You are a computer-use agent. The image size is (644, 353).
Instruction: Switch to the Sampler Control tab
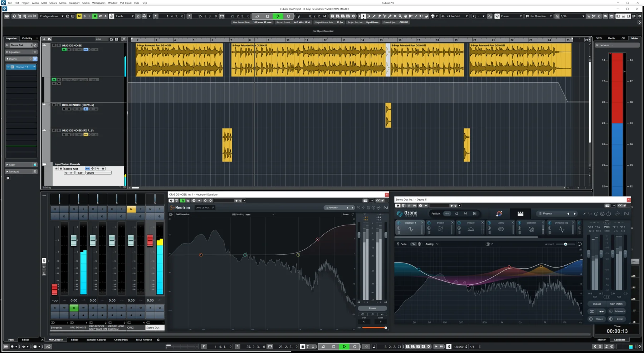point(96,340)
